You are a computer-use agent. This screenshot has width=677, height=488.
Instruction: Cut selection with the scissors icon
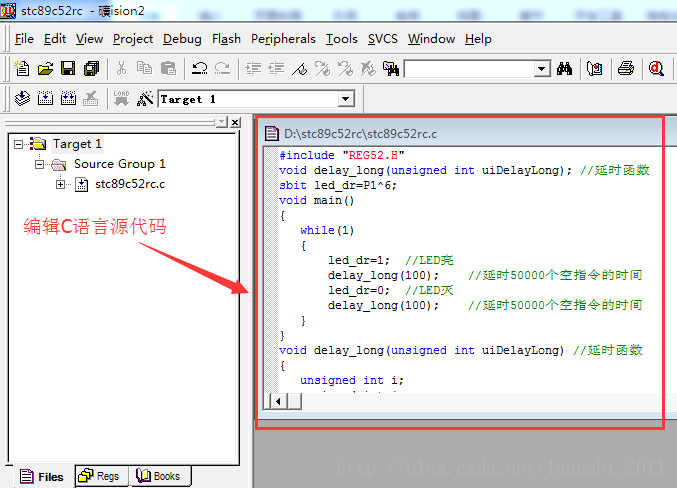121,68
